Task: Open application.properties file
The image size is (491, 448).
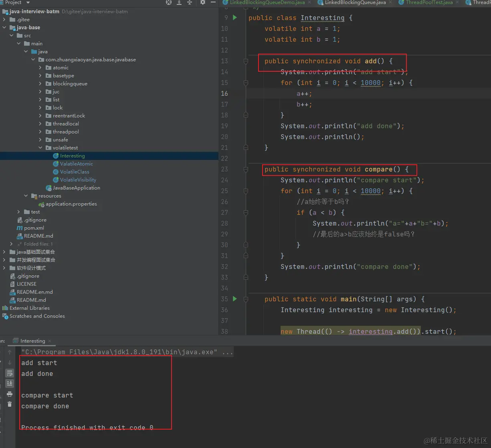Action: (71, 204)
